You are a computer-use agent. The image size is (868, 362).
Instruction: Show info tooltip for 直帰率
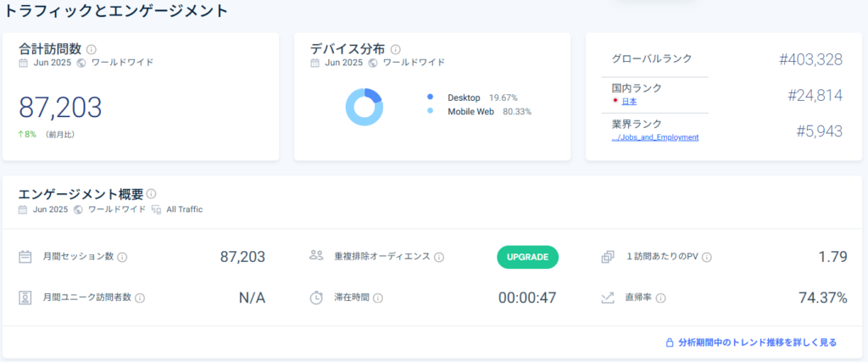click(x=660, y=298)
